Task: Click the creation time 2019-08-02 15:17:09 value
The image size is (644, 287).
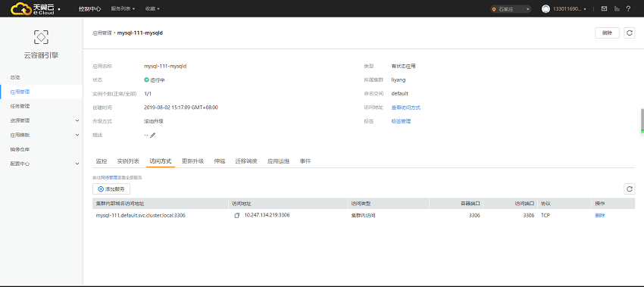Action: (181, 108)
